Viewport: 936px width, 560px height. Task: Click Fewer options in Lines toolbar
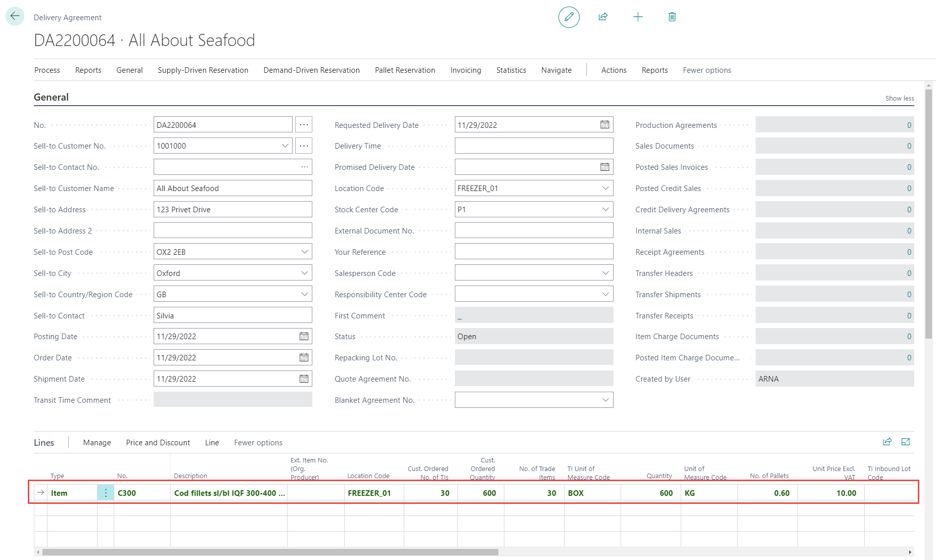point(258,442)
